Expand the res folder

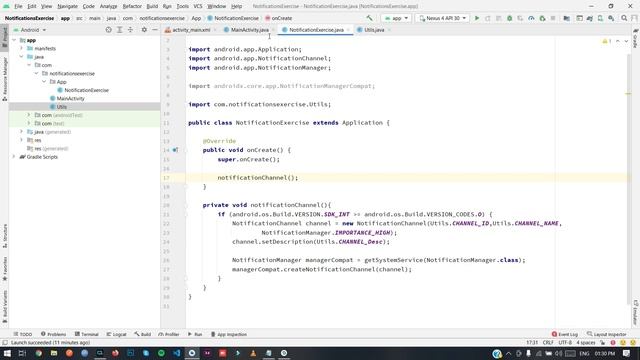(x=22, y=140)
